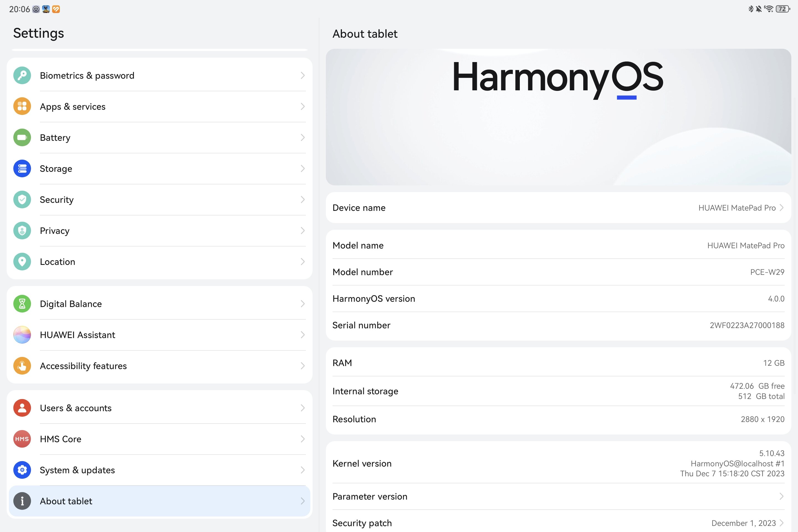Tap the RAM 12 GB value

pos(774,363)
